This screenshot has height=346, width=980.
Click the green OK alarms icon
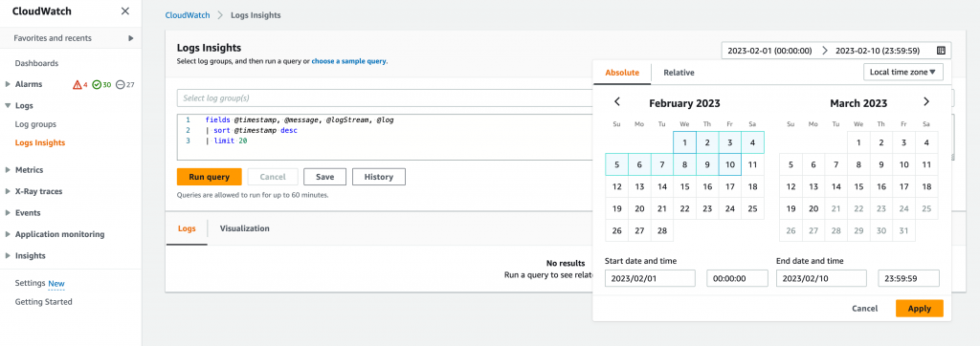(97, 84)
